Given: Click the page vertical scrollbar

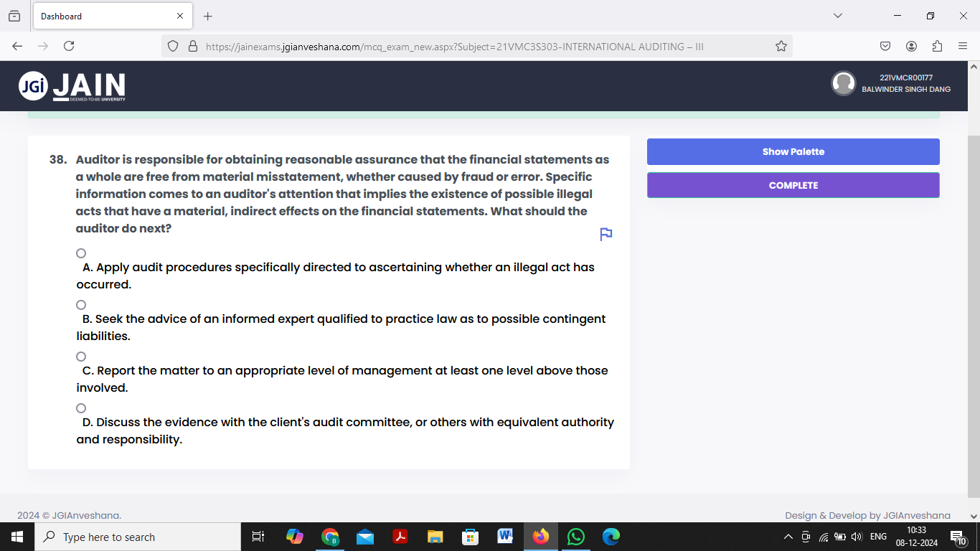Looking at the screenshot, I should coord(974,316).
